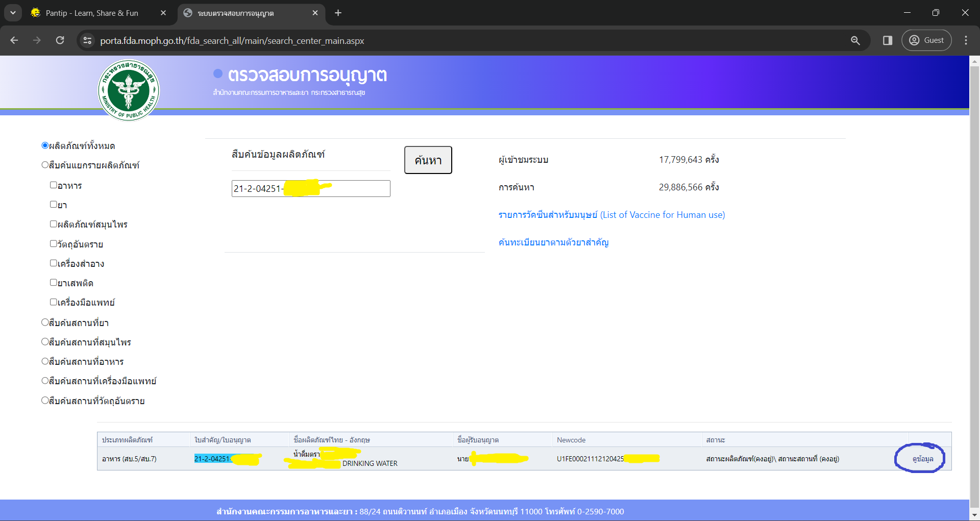Close the Pantip tab

pyautogui.click(x=163, y=13)
